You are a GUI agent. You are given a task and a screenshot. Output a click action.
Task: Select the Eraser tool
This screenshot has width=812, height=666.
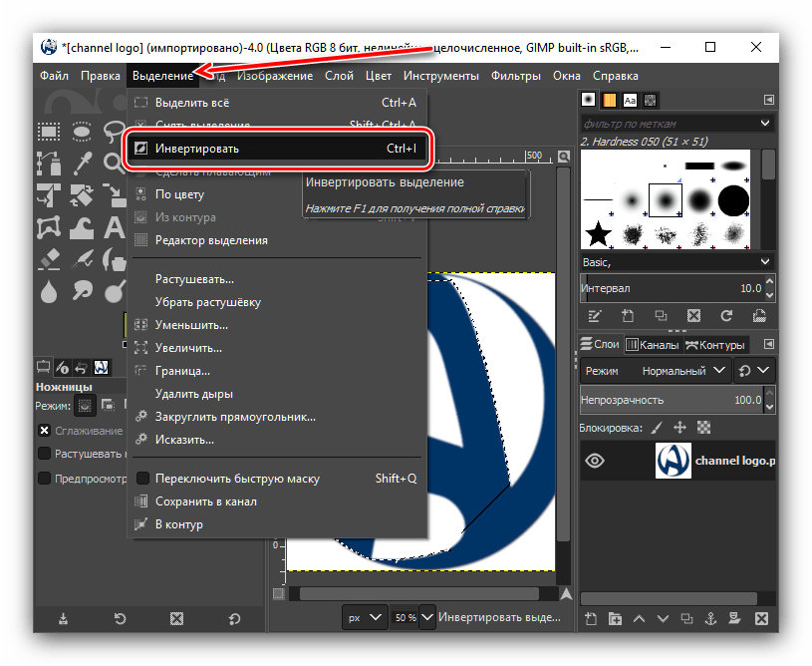[x=49, y=259]
